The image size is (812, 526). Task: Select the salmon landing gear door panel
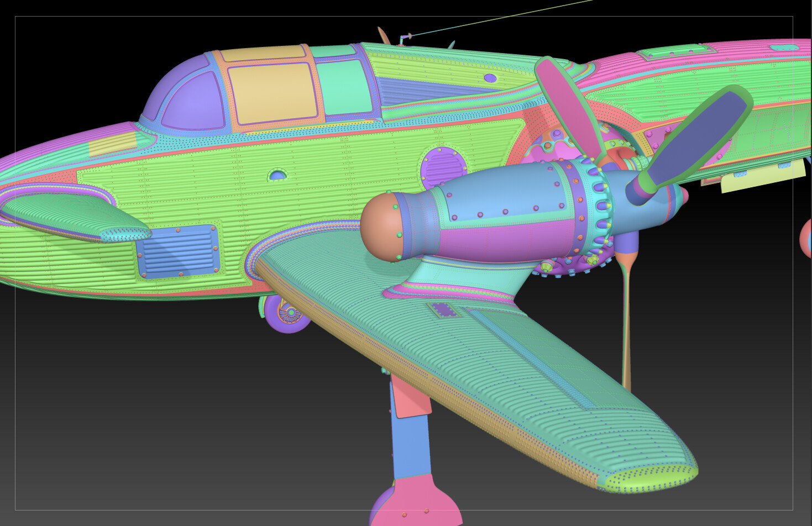point(410,395)
